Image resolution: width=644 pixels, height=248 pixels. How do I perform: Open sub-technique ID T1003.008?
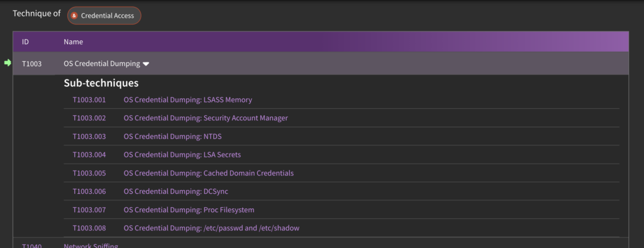tap(89, 228)
